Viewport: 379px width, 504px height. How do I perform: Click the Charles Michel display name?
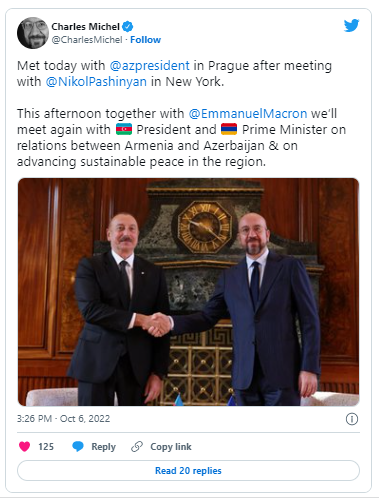(x=85, y=26)
